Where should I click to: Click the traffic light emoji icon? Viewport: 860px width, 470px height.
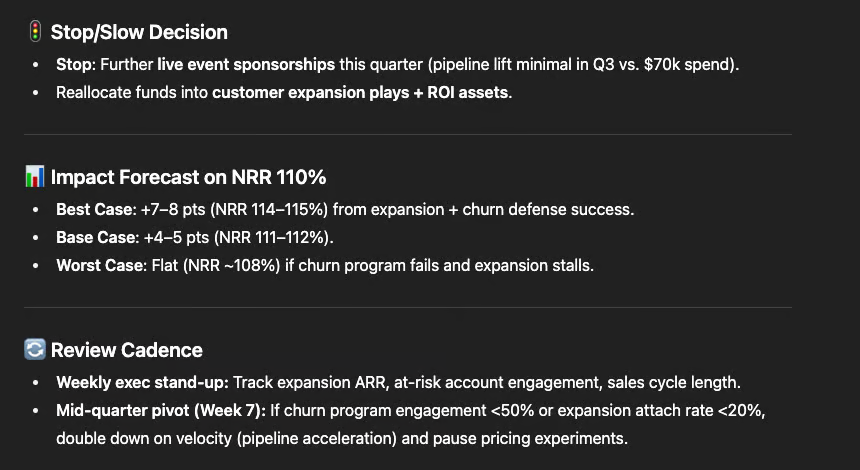(x=35, y=32)
